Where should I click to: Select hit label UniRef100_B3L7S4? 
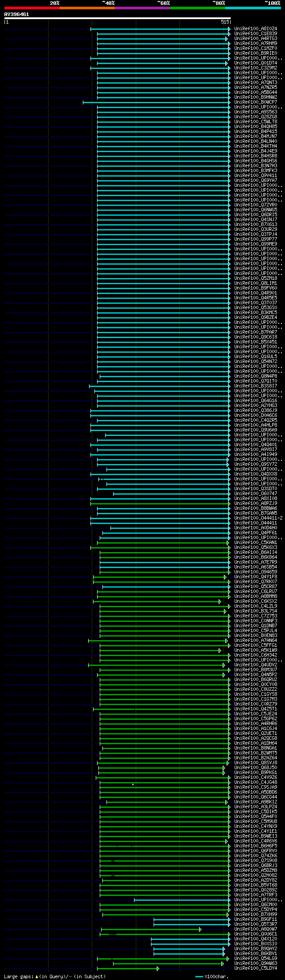point(256,611)
